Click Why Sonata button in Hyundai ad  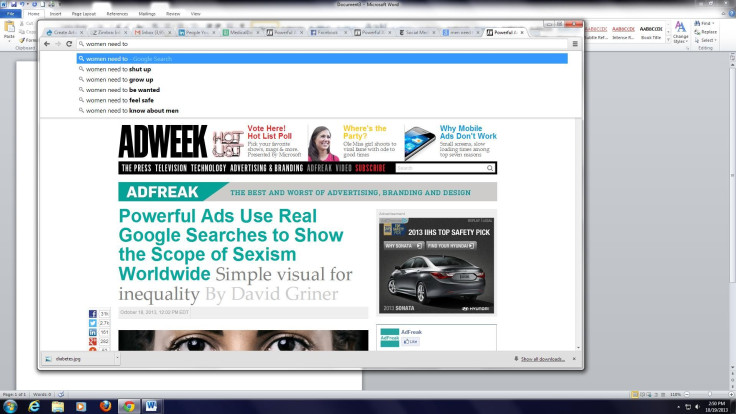(404, 245)
